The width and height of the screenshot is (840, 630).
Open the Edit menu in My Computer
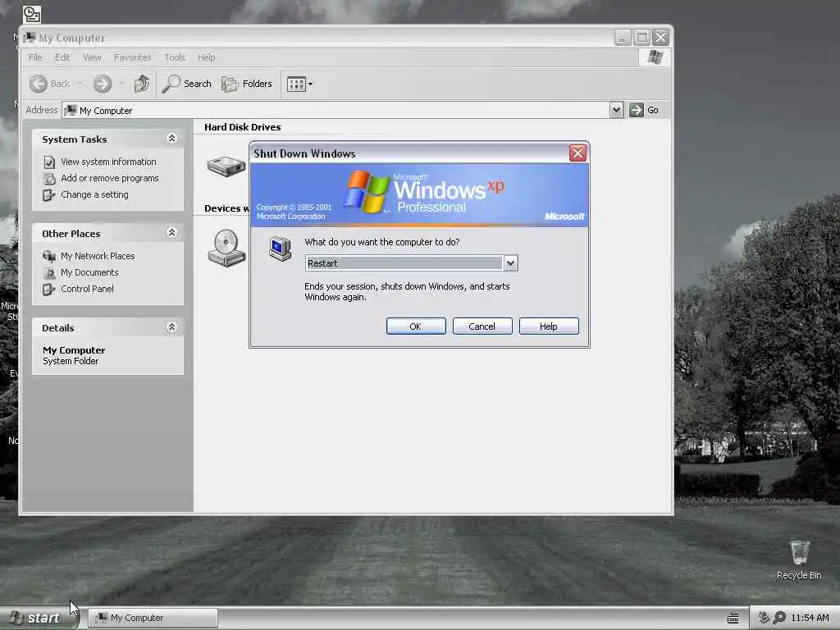[62, 57]
